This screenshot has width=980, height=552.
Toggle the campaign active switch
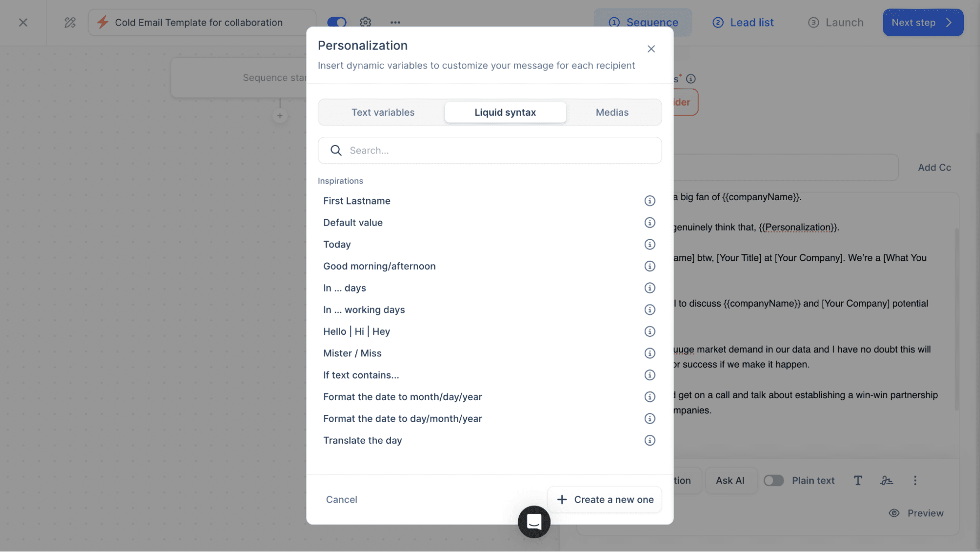click(337, 22)
